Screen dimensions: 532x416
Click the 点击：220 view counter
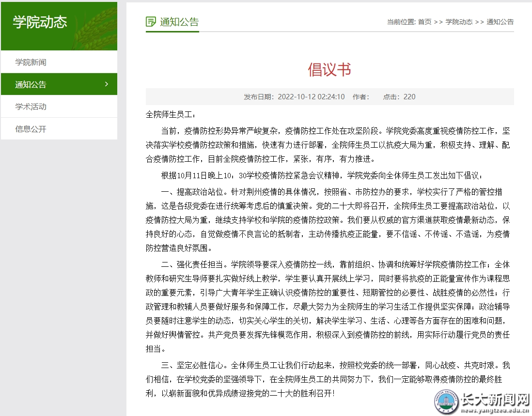coord(399,97)
